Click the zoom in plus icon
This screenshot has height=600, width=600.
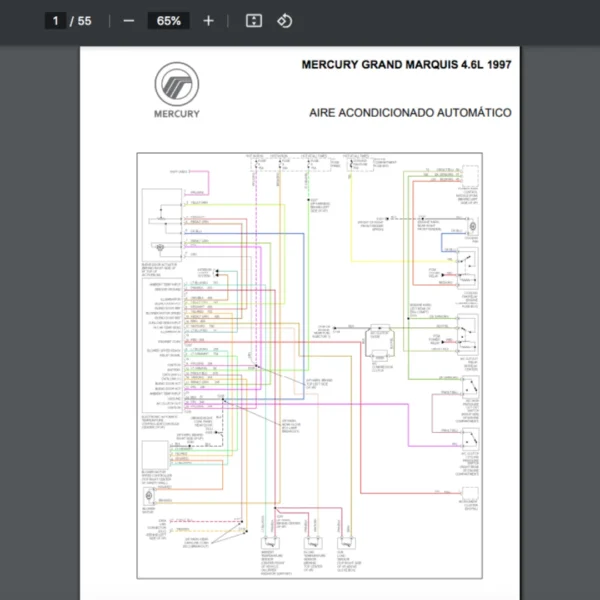(x=208, y=21)
